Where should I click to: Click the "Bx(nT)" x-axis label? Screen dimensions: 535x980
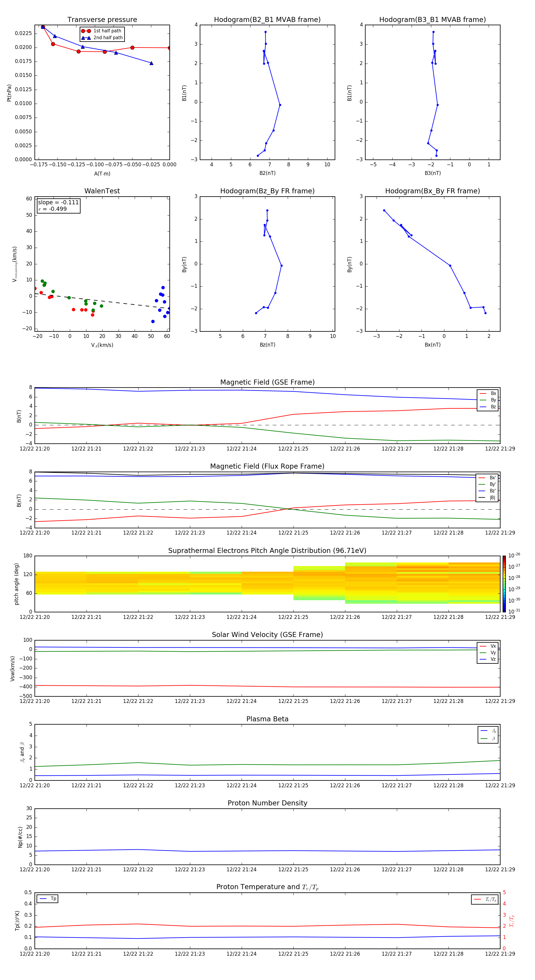[432, 345]
